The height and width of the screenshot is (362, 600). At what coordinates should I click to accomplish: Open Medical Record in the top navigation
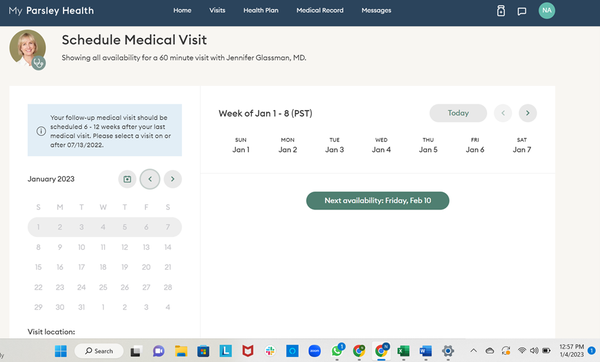click(320, 10)
